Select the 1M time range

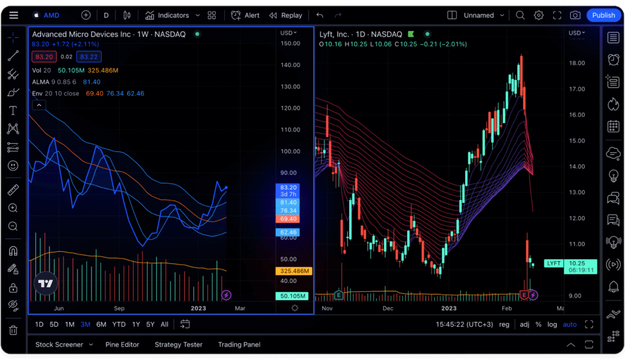tap(70, 324)
